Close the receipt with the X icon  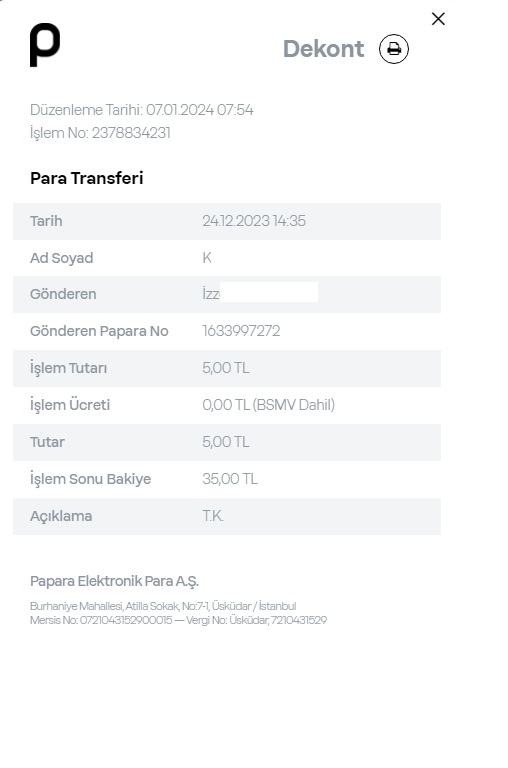click(438, 19)
